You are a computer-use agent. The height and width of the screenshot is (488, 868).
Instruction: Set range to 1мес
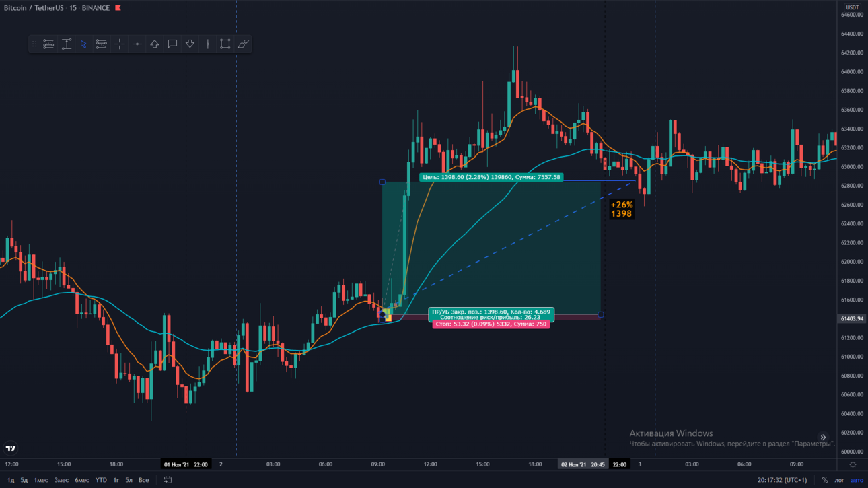pos(41,480)
